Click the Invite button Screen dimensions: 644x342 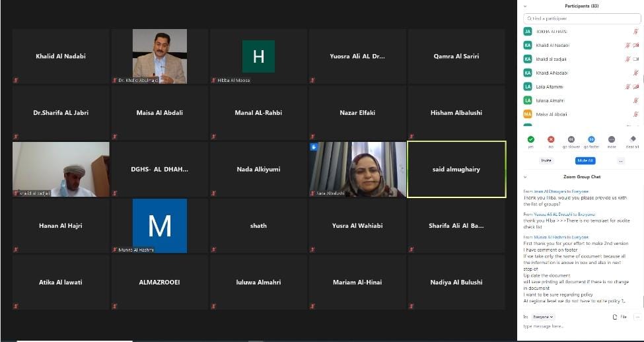[546, 160]
